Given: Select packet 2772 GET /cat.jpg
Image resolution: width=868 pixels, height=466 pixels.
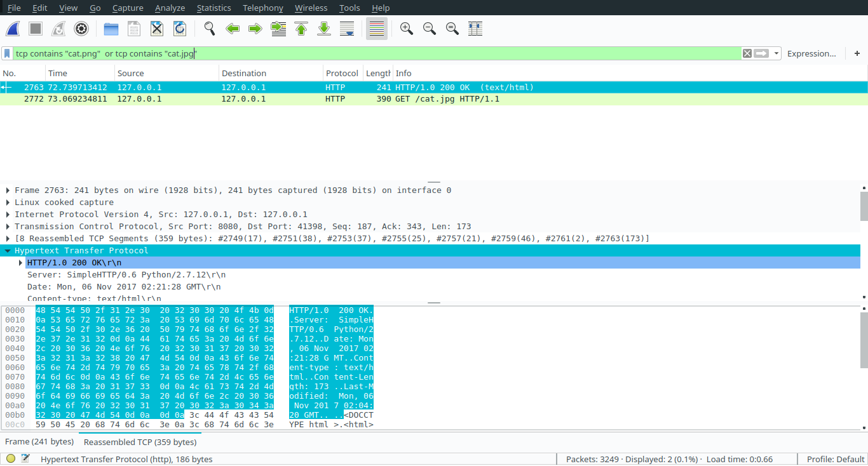Looking at the screenshot, I should pos(434,99).
